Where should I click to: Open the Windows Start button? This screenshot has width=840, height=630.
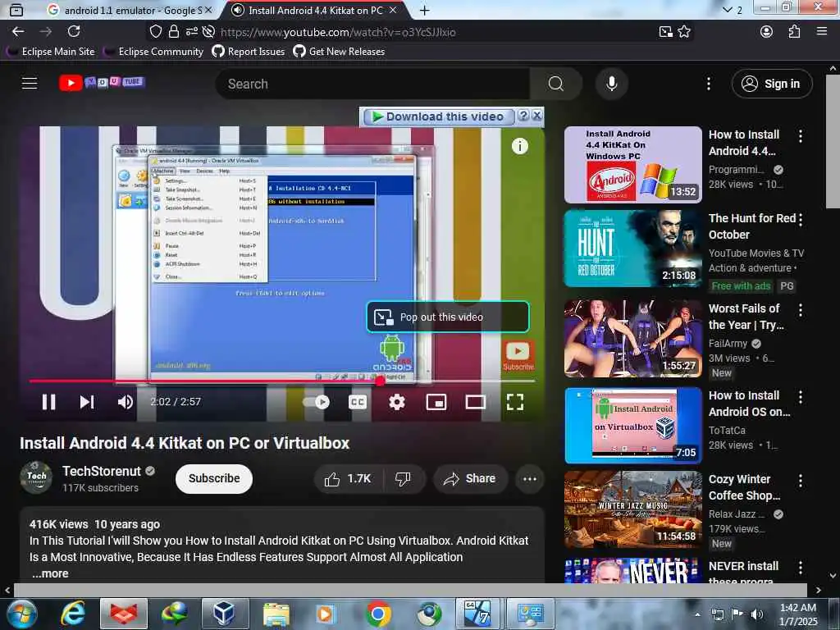click(x=22, y=614)
